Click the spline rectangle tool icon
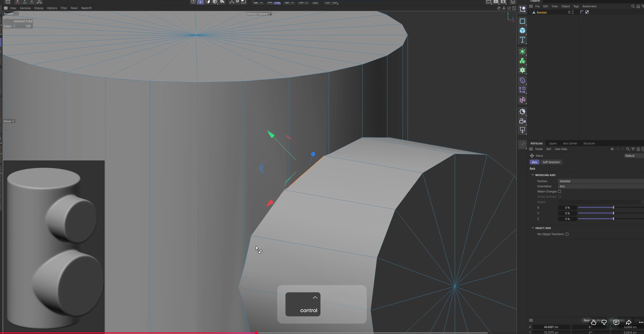This screenshot has width=644, height=334. (522, 21)
